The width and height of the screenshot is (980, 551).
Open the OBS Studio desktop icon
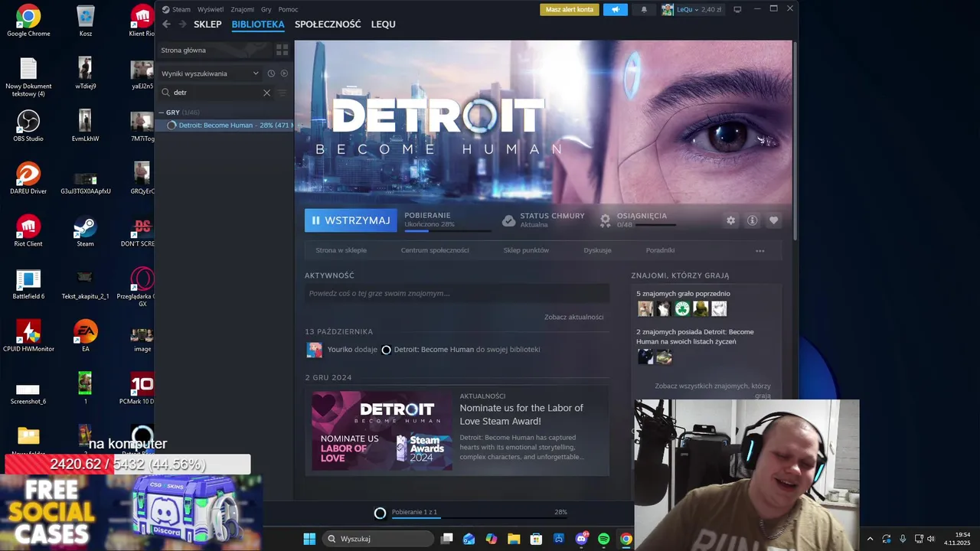pyautogui.click(x=28, y=126)
